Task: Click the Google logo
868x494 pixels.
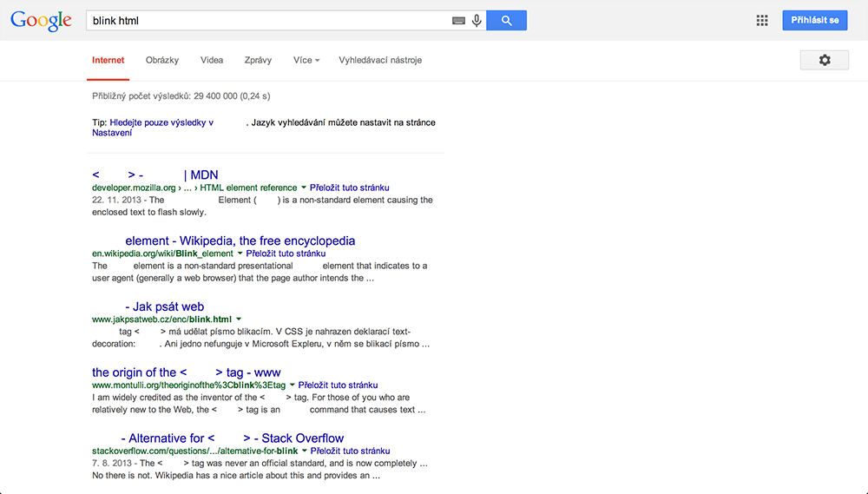Action: (41, 21)
